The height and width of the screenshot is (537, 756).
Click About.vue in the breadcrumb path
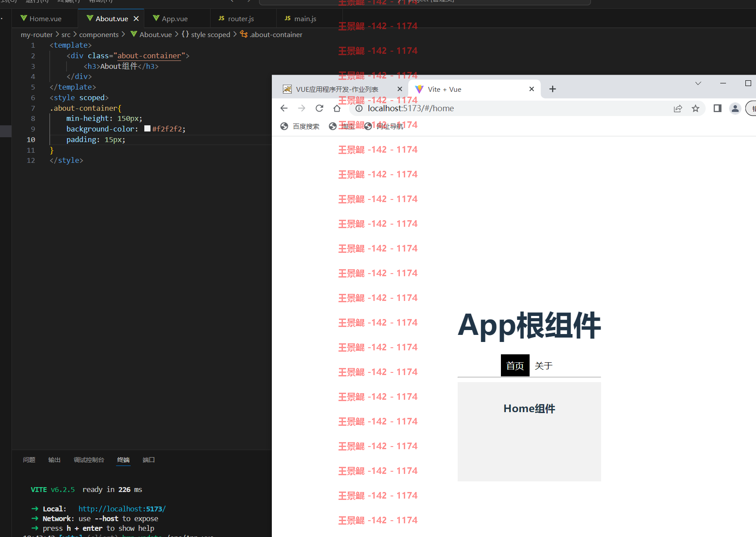(151, 34)
